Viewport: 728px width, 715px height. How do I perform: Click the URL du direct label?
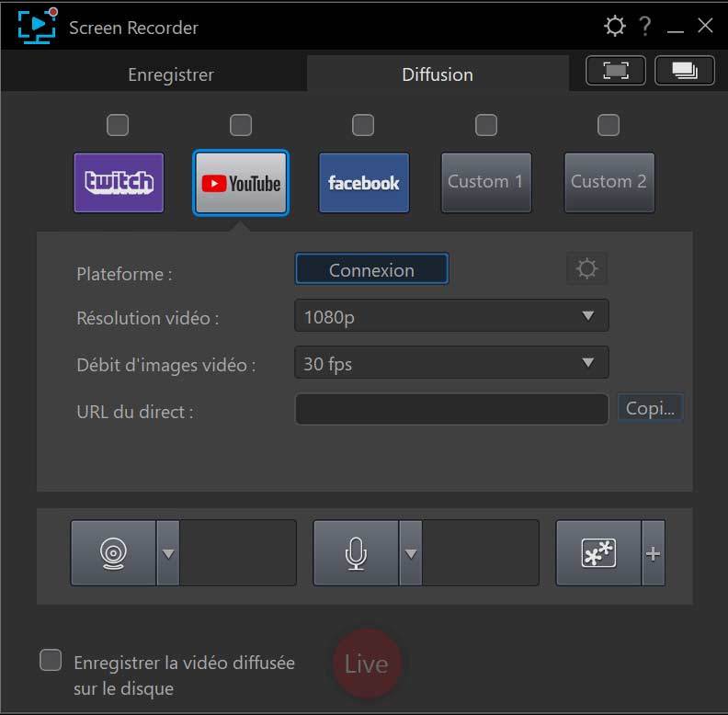pos(135,412)
